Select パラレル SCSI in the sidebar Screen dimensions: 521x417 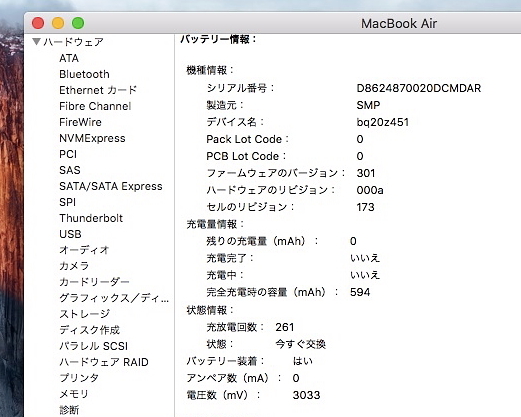coord(93,346)
